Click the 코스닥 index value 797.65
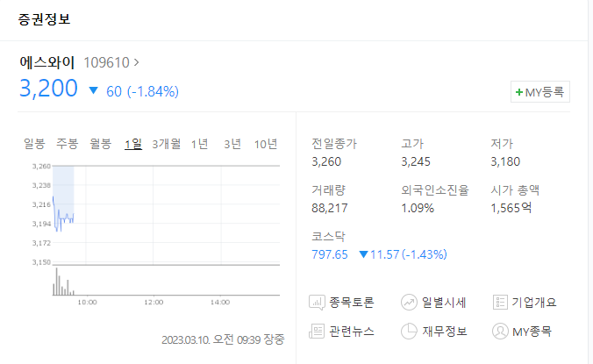This screenshot has width=593, height=364. click(330, 254)
